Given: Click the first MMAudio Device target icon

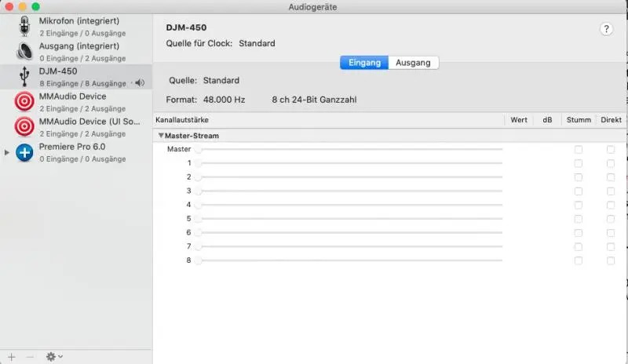Looking at the screenshot, I should 24,101.
